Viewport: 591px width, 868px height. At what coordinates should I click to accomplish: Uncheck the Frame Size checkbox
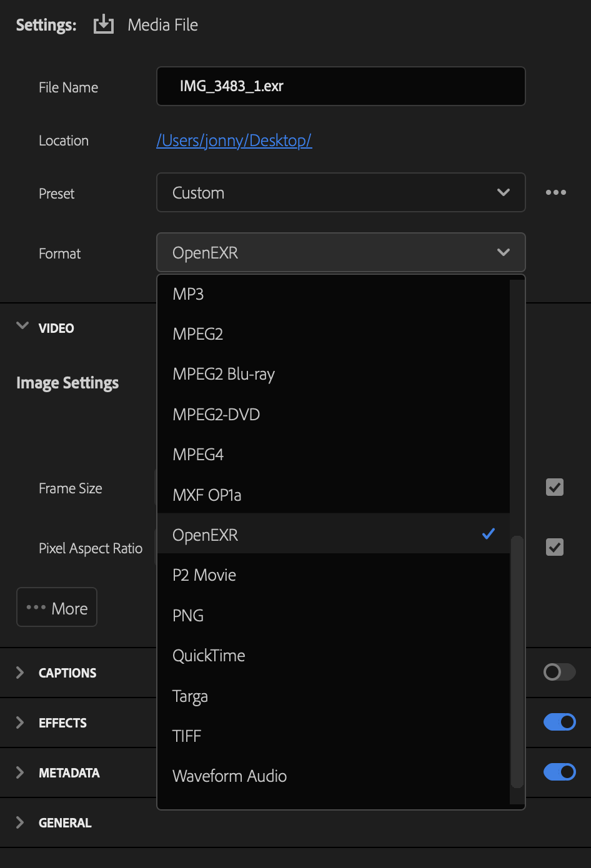click(554, 487)
